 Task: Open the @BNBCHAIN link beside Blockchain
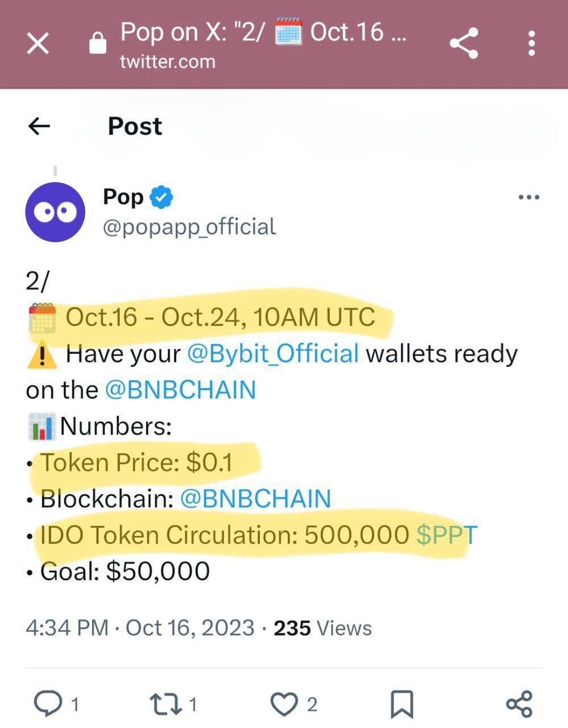(255, 499)
